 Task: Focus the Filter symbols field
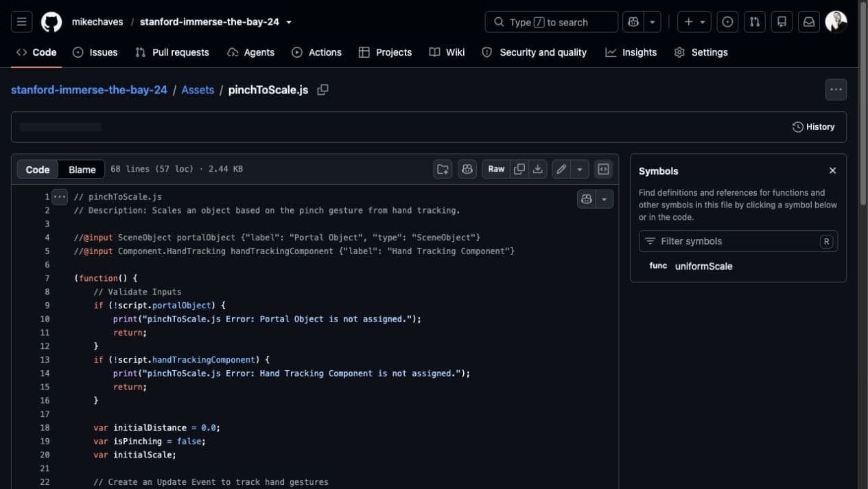[738, 241]
